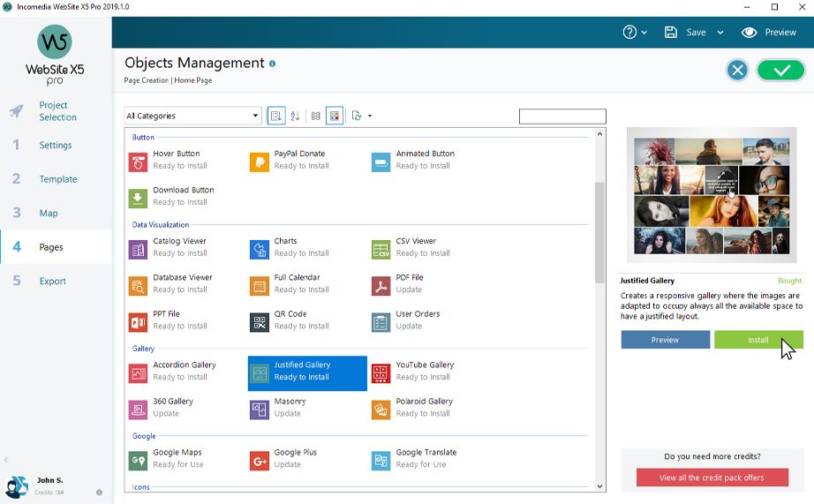Image resolution: width=814 pixels, height=504 pixels.
Task: Select the YouTube Gallery object icon
Action: [x=381, y=373]
